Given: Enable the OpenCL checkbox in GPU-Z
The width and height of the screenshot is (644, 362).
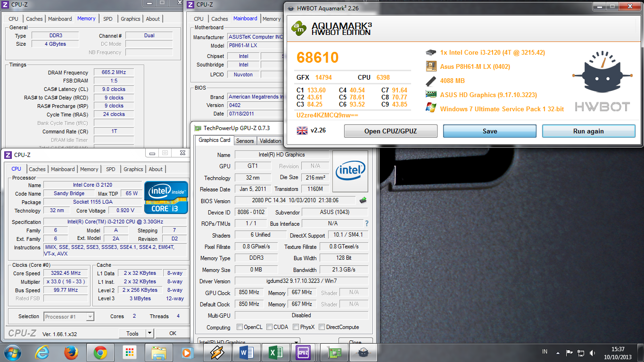Looking at the screenshot, I should point(240,327).
